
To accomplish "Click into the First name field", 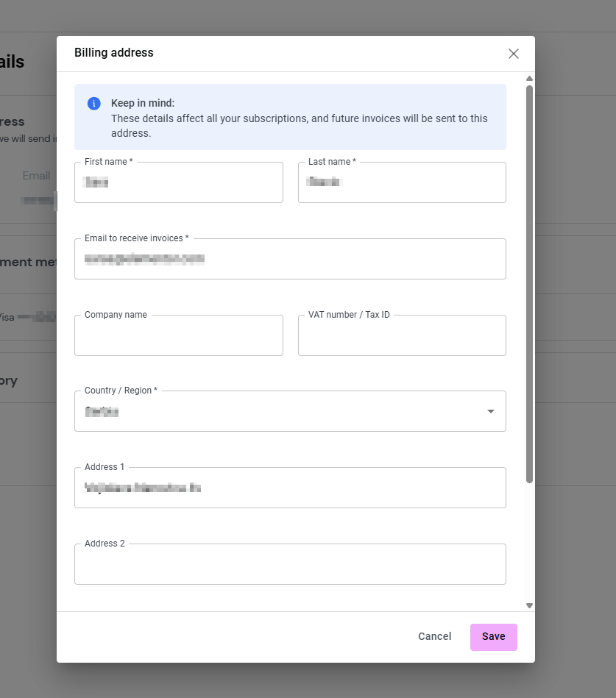I will (x=178, y=182).
